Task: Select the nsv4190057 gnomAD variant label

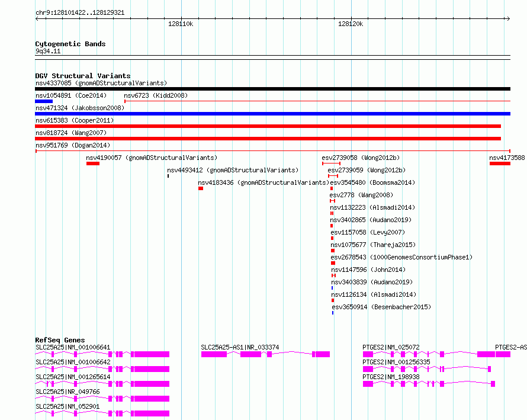Action: coord(152,158)
